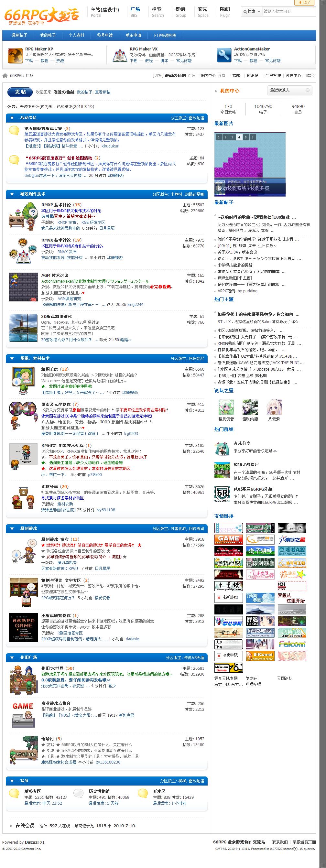Open the 最近联系人 dropdown

289,90
